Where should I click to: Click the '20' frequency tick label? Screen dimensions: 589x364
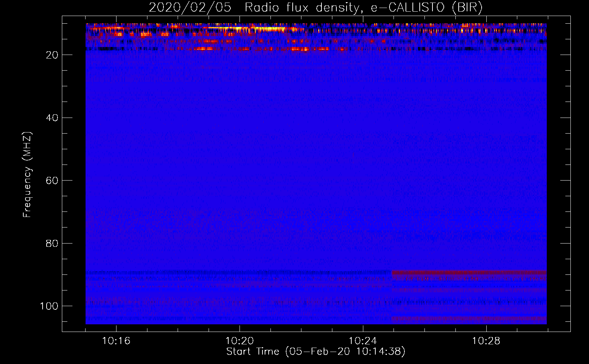click(x=52, y=55)
